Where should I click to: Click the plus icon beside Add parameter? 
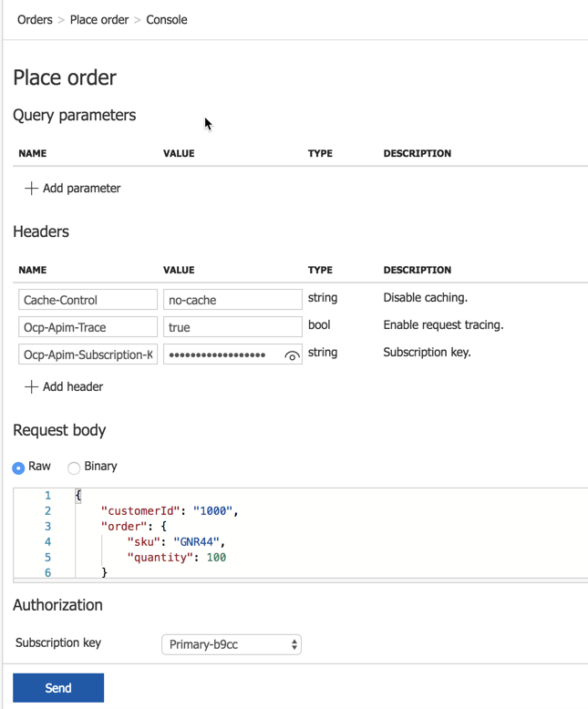pos(31,189)
